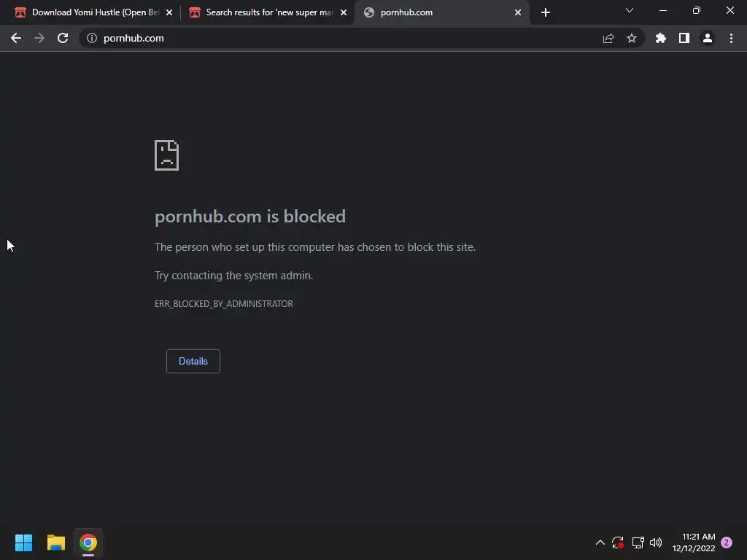The image size is (747, 560).
Task: Minimize the Chrome window
Action: click(x=662, y=10)
